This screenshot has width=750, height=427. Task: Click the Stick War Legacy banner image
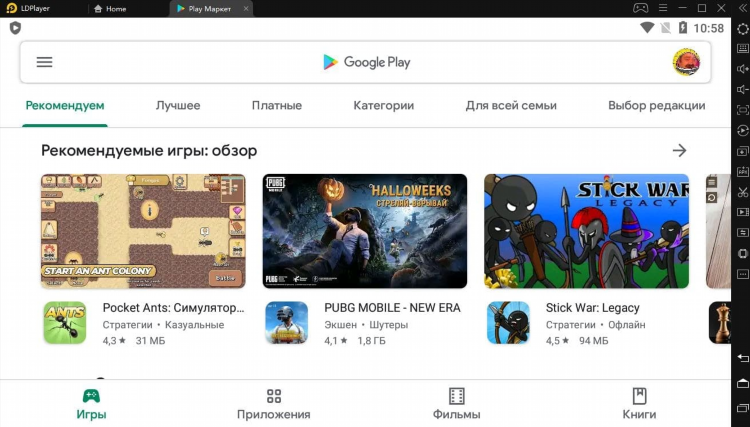pos(586,231)
